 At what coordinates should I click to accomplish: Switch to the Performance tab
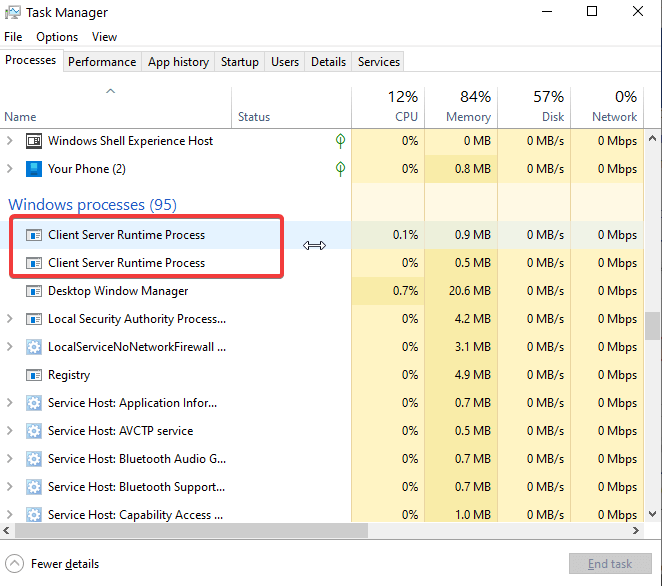point(102,62)
